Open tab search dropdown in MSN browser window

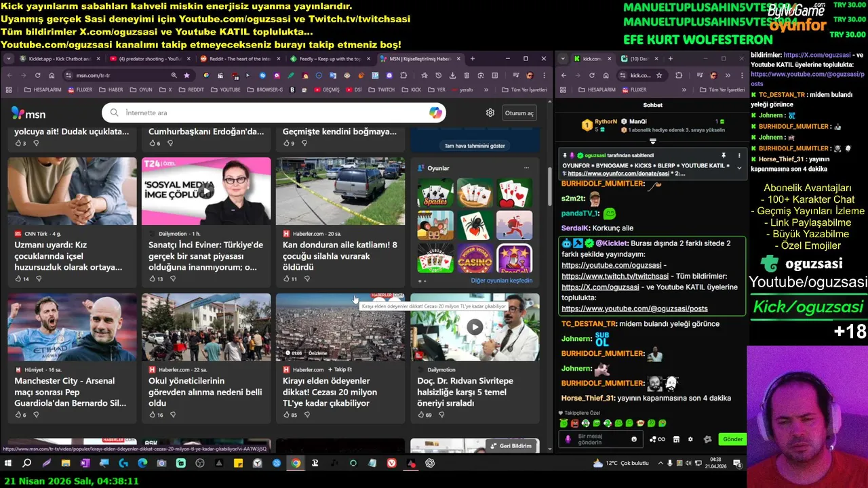tap(8, 59)
